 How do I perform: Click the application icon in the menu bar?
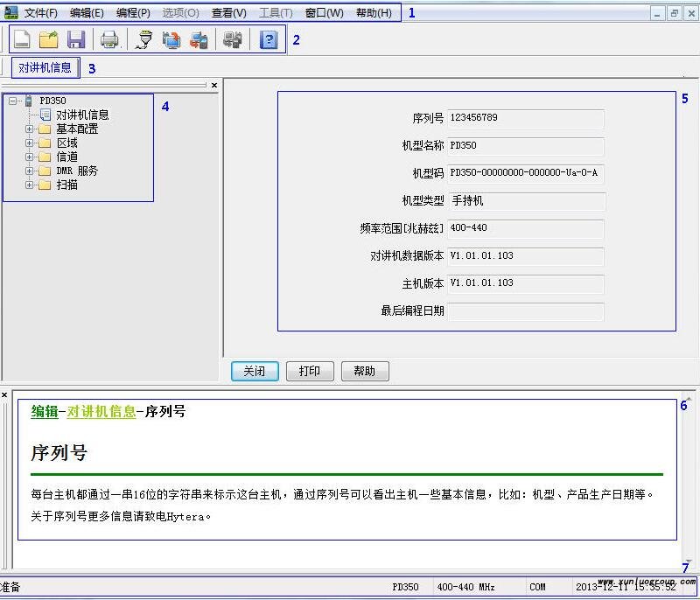click(x=10, y=12)
